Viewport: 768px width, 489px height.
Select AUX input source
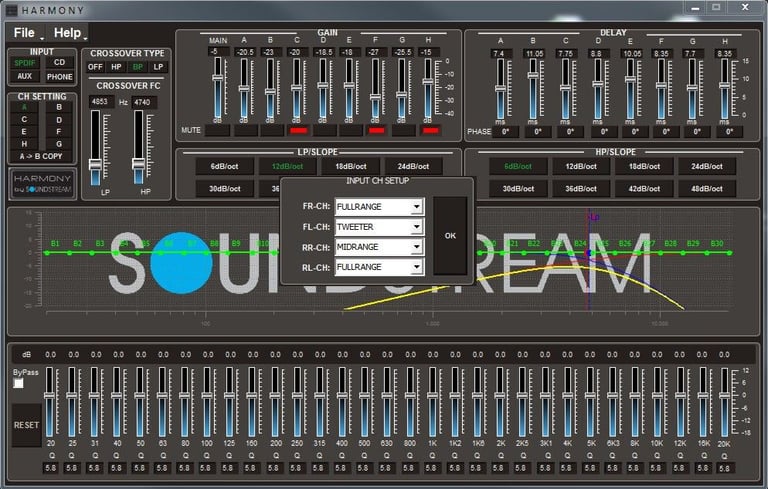24,76
